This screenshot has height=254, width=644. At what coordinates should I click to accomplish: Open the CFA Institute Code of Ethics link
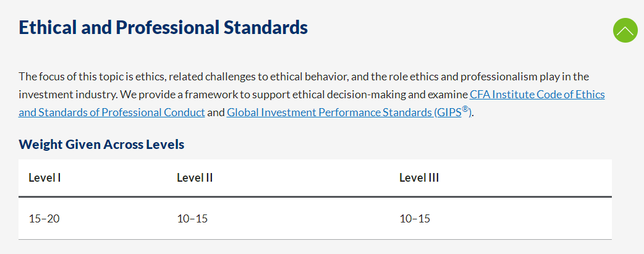537,95
